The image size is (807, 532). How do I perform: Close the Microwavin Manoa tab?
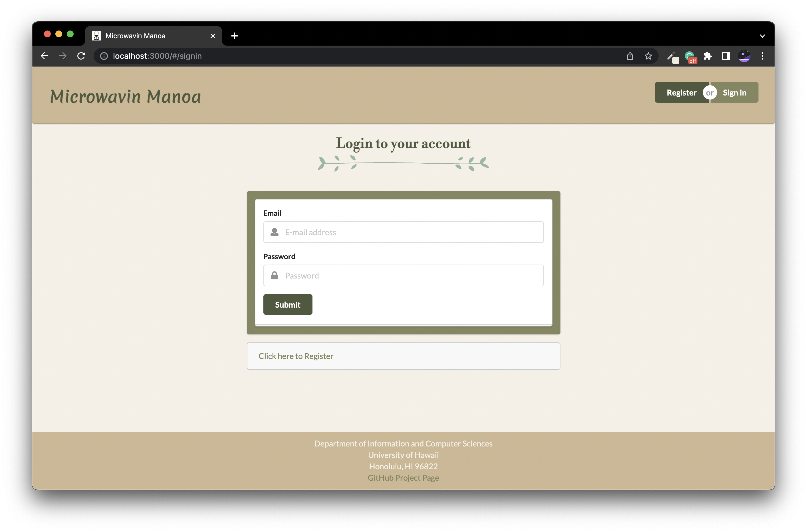coord(213,36)
